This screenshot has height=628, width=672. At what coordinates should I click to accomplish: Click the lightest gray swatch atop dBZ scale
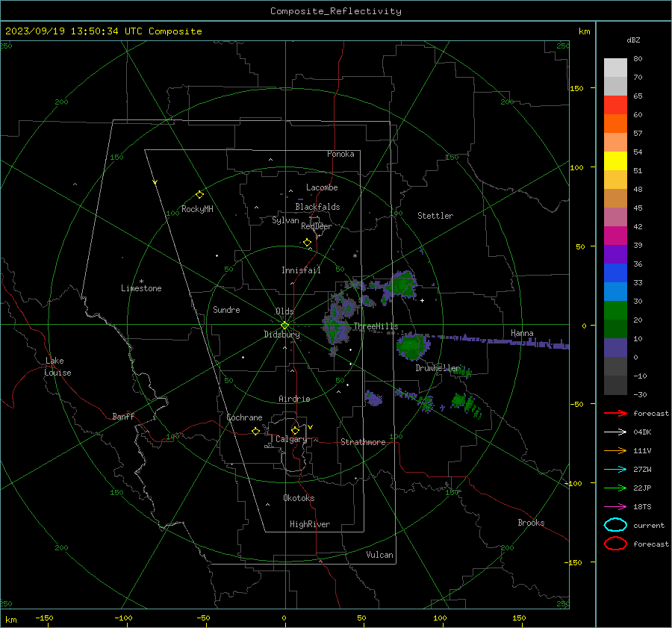(615, 68)
